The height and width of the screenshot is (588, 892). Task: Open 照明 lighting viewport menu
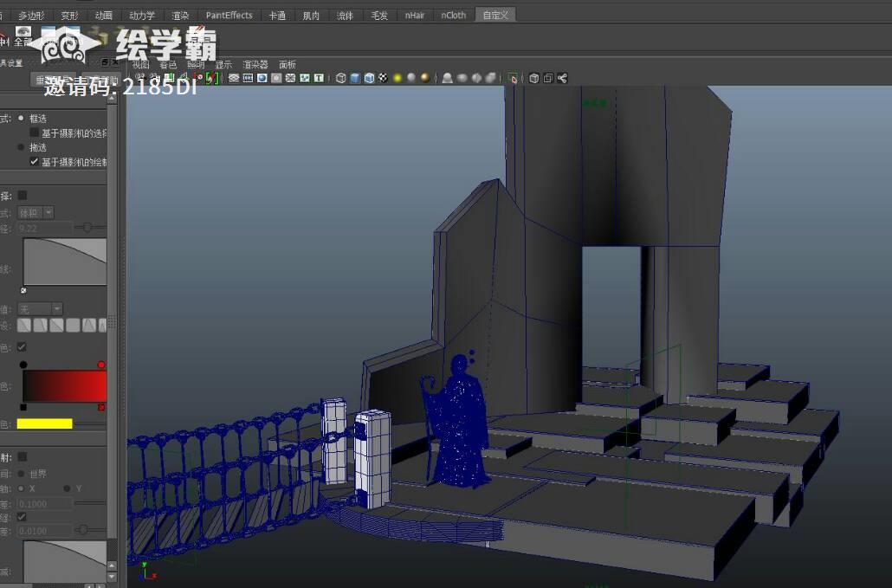tap(196, 64)
